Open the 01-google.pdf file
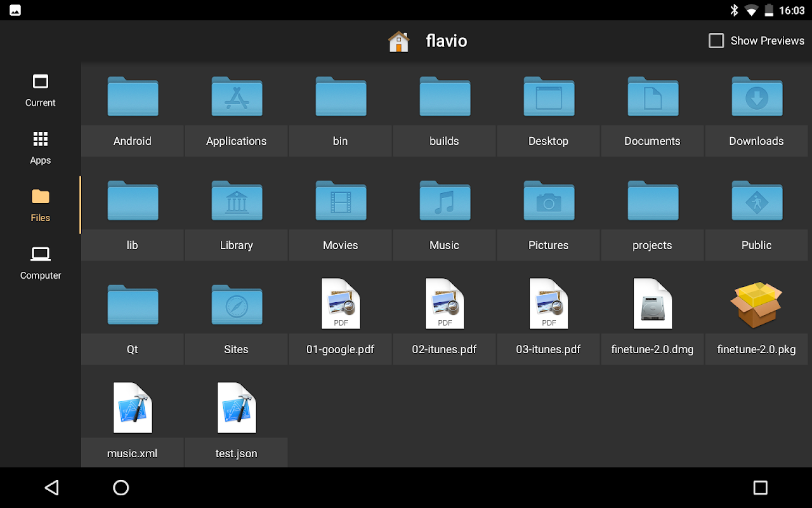The height and width of the screenshot is (508, 812). 341,305
